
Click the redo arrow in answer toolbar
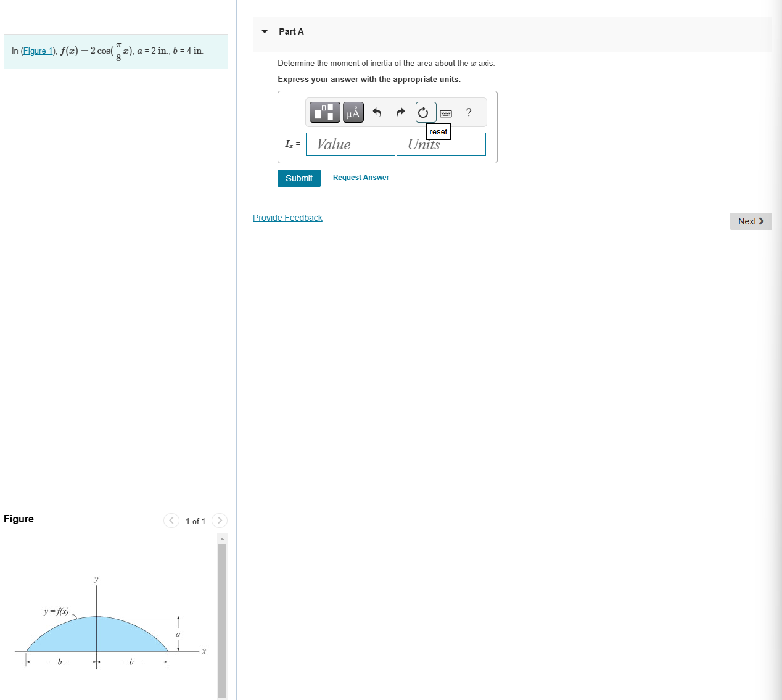tap(400, 112)
